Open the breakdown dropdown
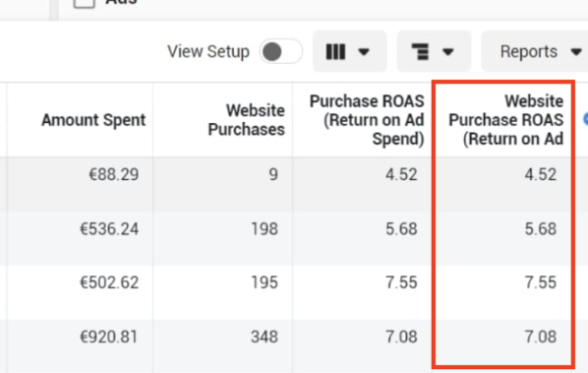 (434, 51)
